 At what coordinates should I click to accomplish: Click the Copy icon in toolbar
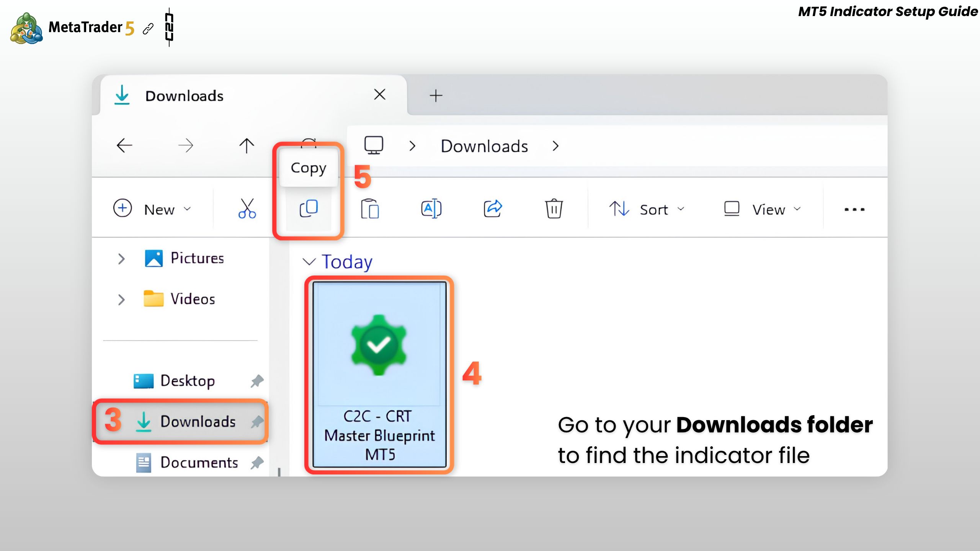pyautogui.click(x=309, y=209)
